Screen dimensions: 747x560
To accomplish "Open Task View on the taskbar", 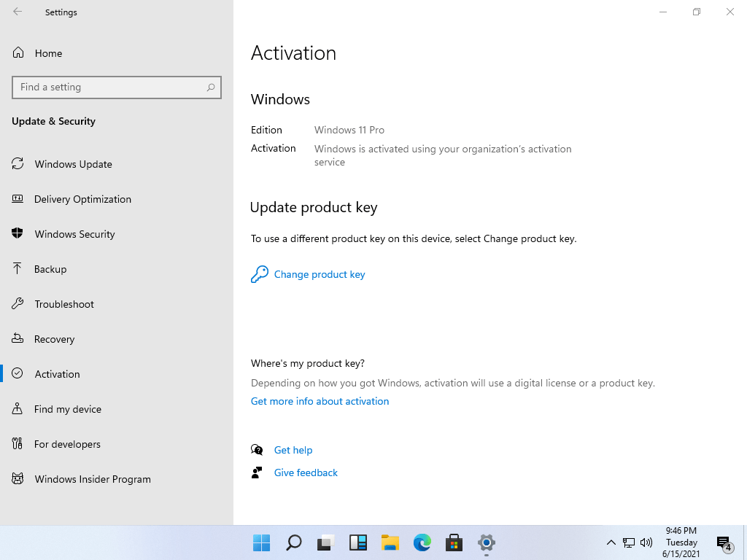I will click(326, 542).
